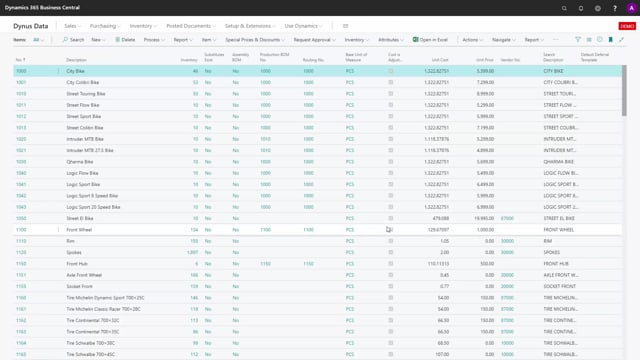Viewport: 640px width, 360px height.
Task: Click Search in the Items toolbar
Action: click(x=73, y=40)
